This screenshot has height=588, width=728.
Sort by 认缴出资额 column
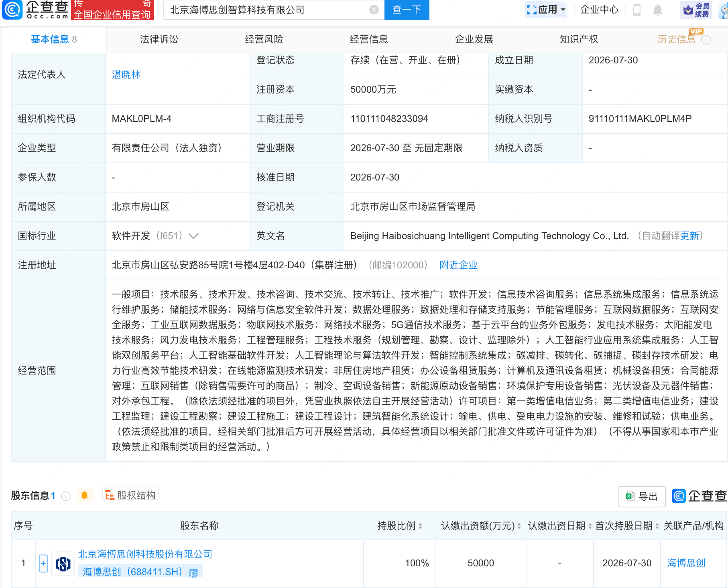519,526
